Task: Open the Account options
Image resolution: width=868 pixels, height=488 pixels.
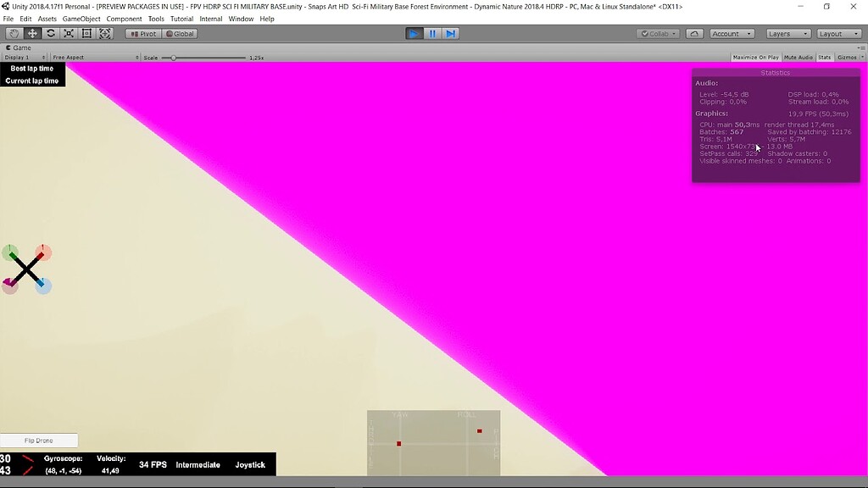Action: click(x=731, y=33)
